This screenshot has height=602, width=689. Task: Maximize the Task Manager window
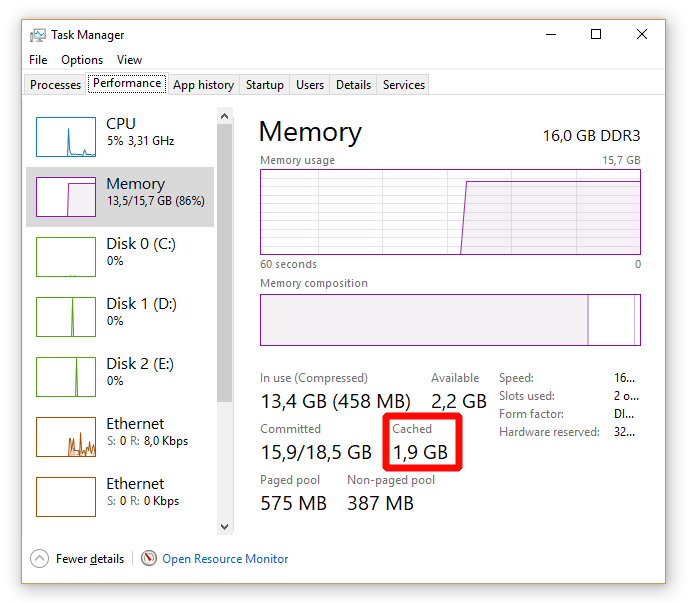pos(596,34)
